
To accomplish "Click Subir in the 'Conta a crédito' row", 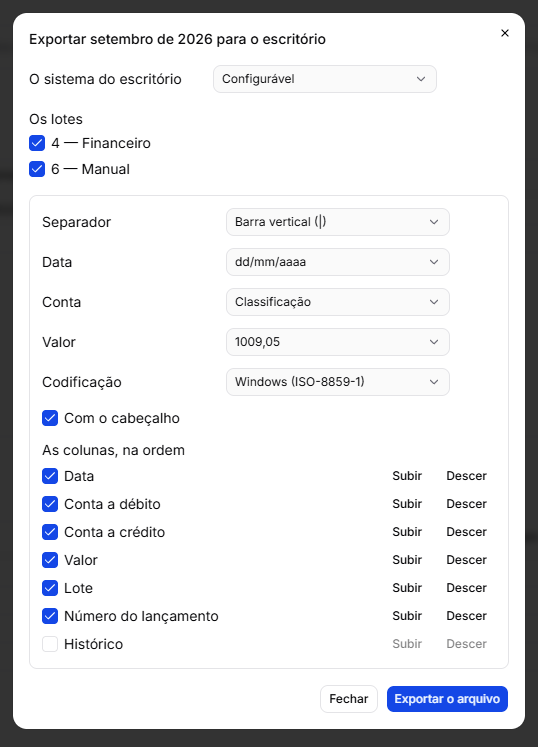I will pos(407,532).
